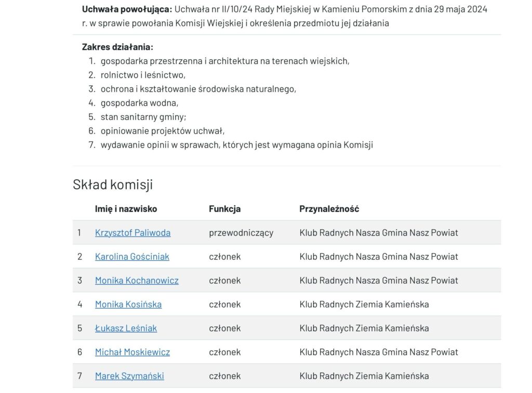Click 'Klub Radnych Ziemia Kamieńska' in row 4
This screenshot has width=532, height=393.
tap(364, 305)
